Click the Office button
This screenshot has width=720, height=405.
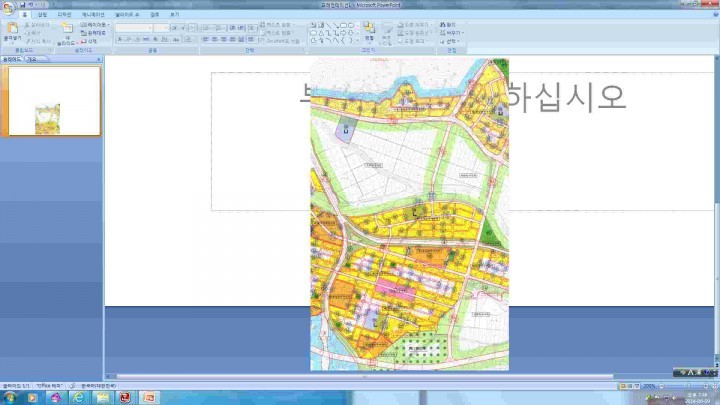[x=8, y=8]
